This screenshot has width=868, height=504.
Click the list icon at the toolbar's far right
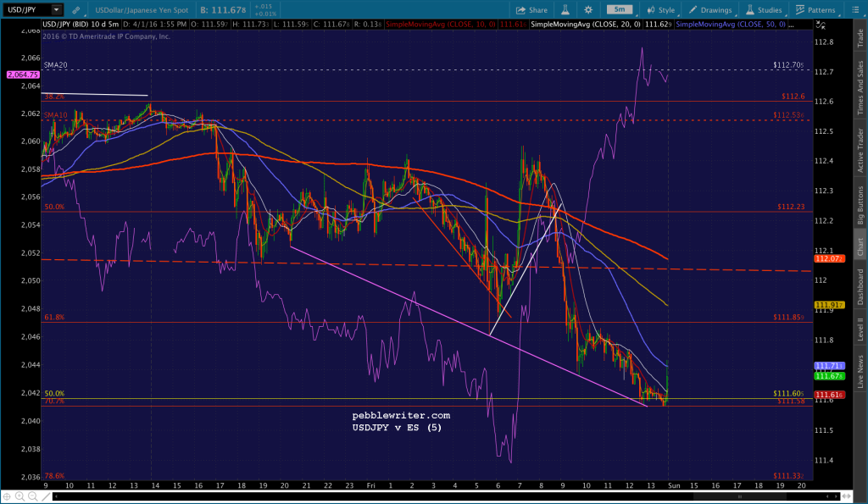coord(855,9)
